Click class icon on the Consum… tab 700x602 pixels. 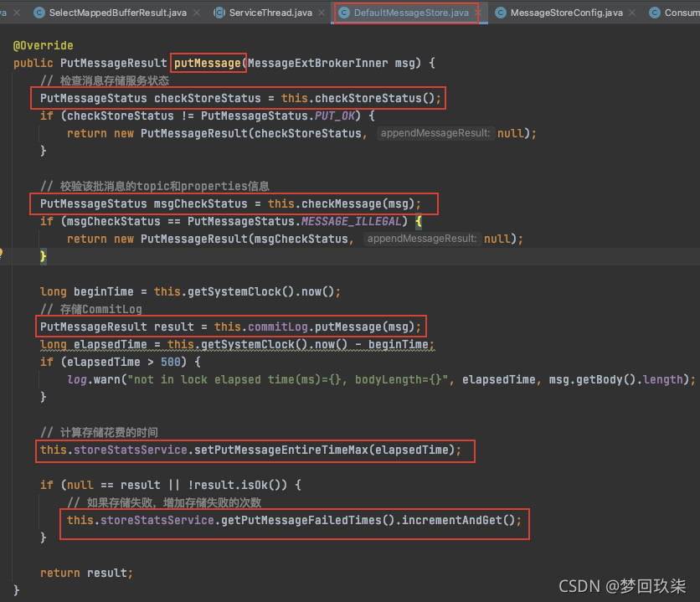pos(655,13)
